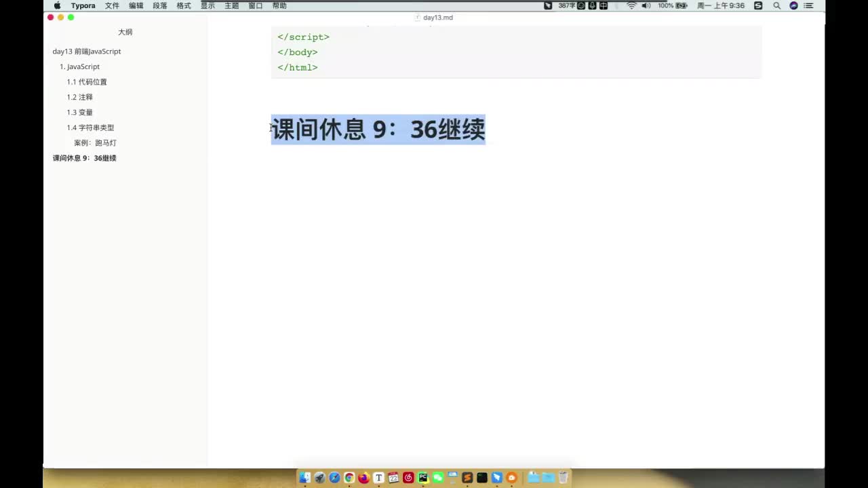This screenshot has width=868, height=488.
Task: Open the 387字 input method indicator
Action: tap(567, 5)
